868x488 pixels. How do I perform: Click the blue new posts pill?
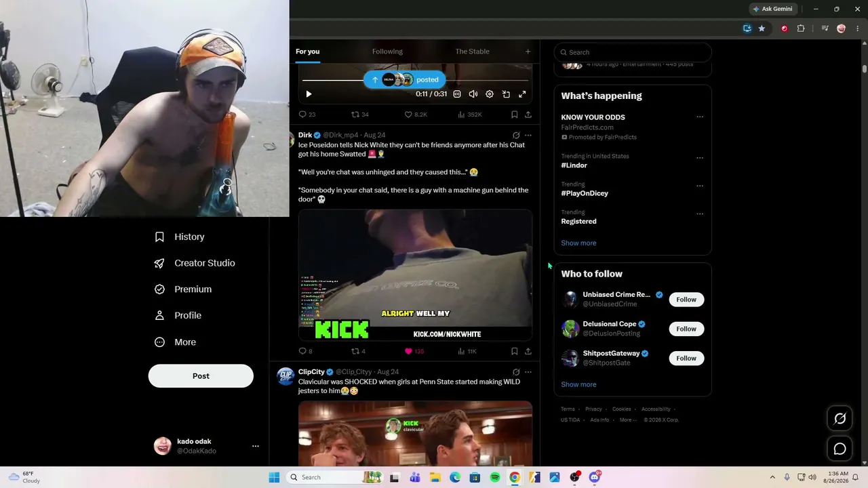tap(405, 79)
